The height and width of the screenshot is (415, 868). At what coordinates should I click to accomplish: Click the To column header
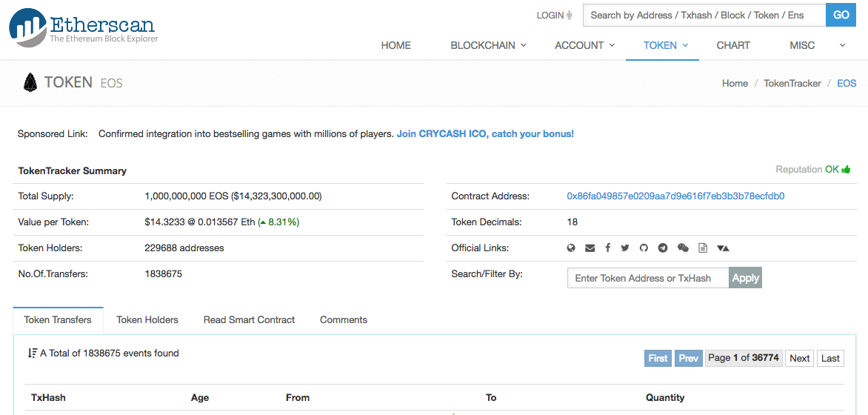491,397
